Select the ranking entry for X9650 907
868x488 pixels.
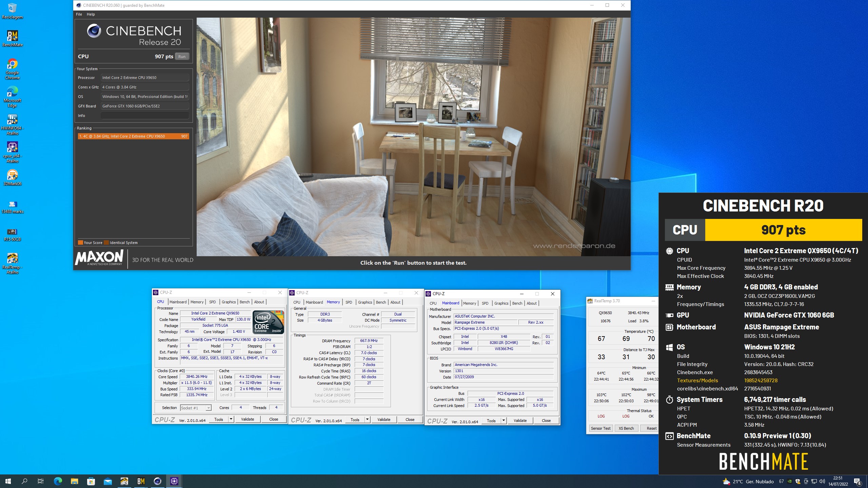tap(134, 136)
